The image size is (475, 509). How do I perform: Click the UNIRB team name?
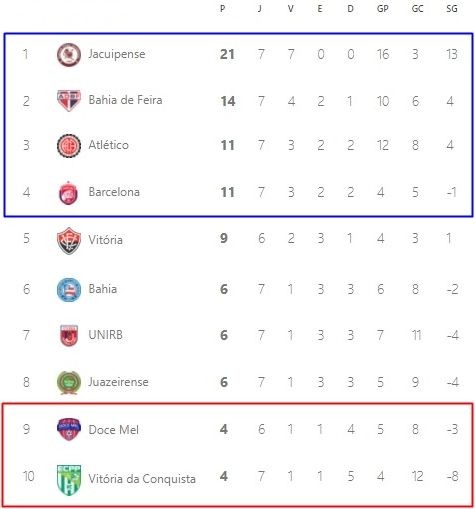point(105,335)
